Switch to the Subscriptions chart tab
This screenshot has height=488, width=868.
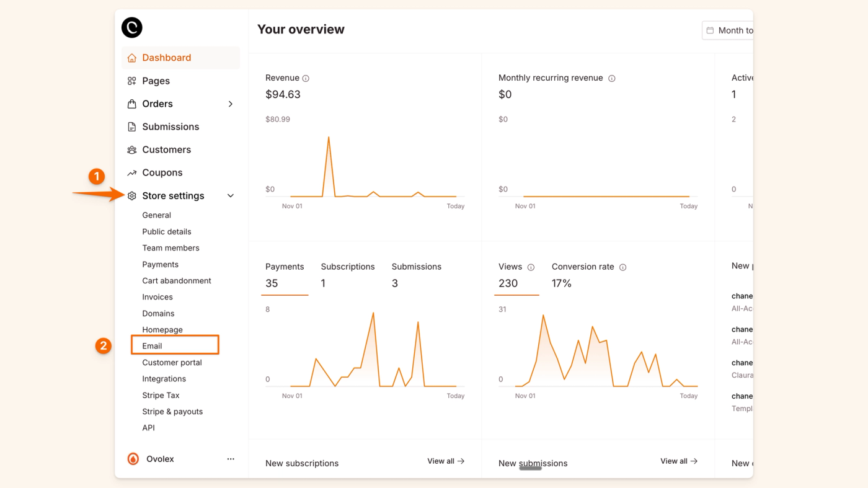[x=347, y=275]
